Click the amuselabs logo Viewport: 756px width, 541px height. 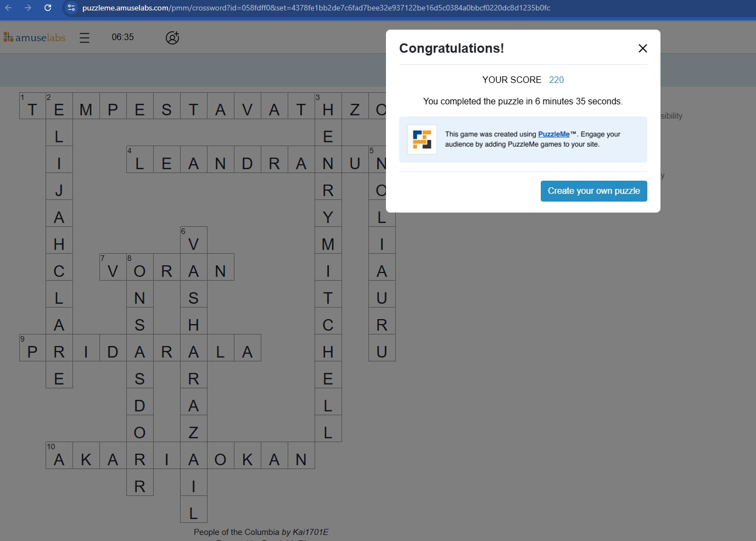coord(35,37)
